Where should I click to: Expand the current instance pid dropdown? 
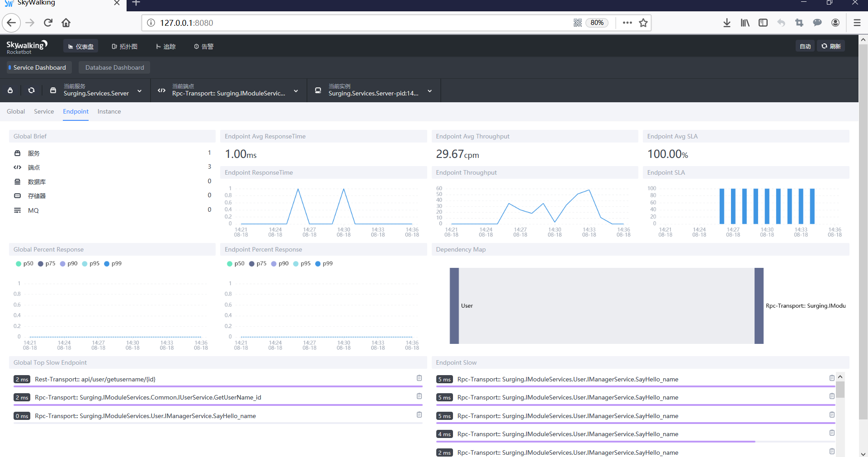click(x=373, y=90)
